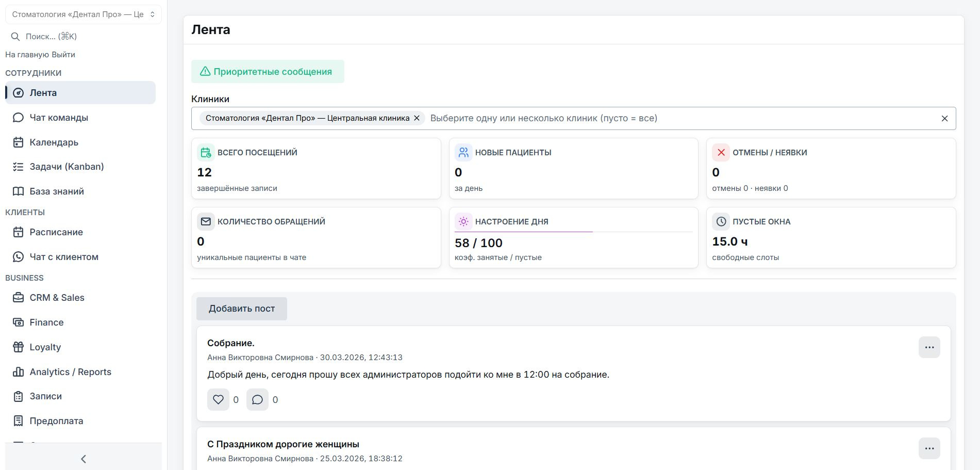Click the red X icon on Отмены / Неявки card

(x=721, y=152)
